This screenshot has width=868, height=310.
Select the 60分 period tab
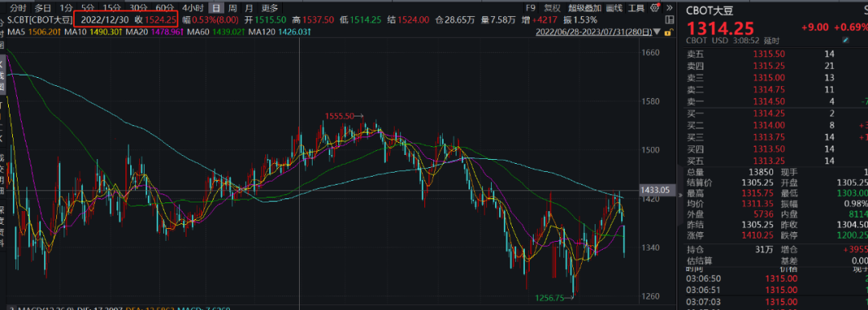click(x=165, y=8)
